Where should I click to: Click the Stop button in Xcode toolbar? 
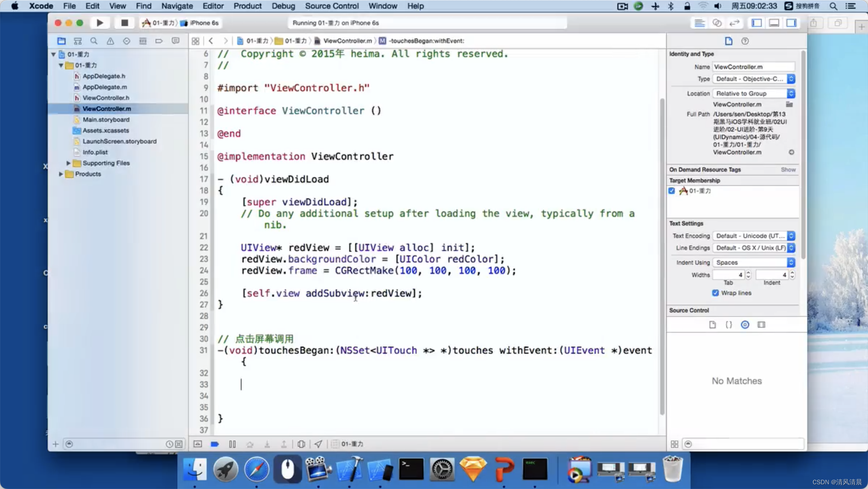click(124, 23)
